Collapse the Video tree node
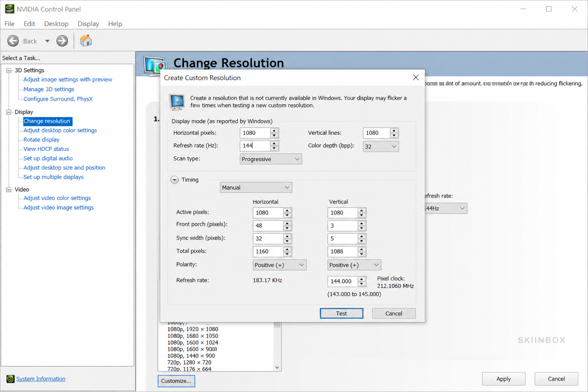The image size is (588, 392). (9, 189)
